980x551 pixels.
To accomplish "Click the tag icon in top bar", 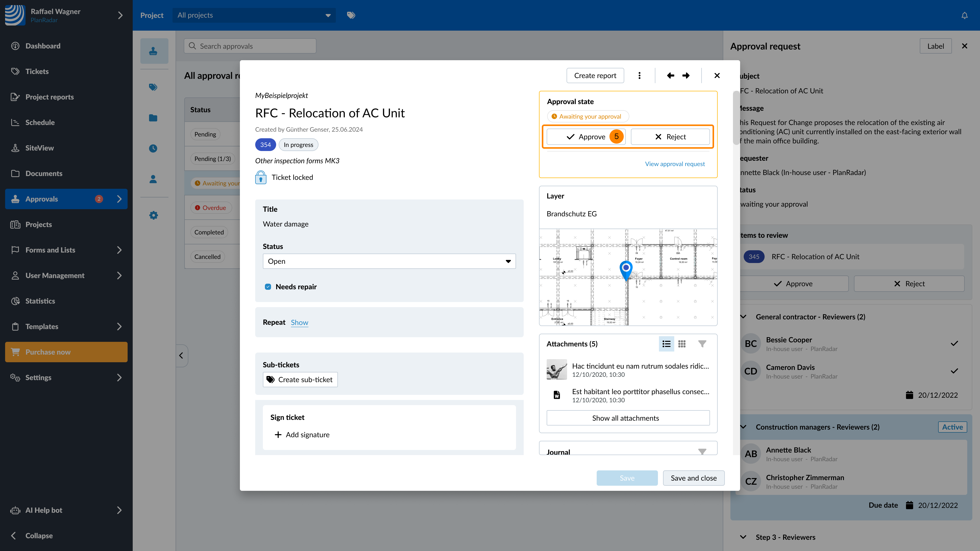I will [x=351, y=15].
